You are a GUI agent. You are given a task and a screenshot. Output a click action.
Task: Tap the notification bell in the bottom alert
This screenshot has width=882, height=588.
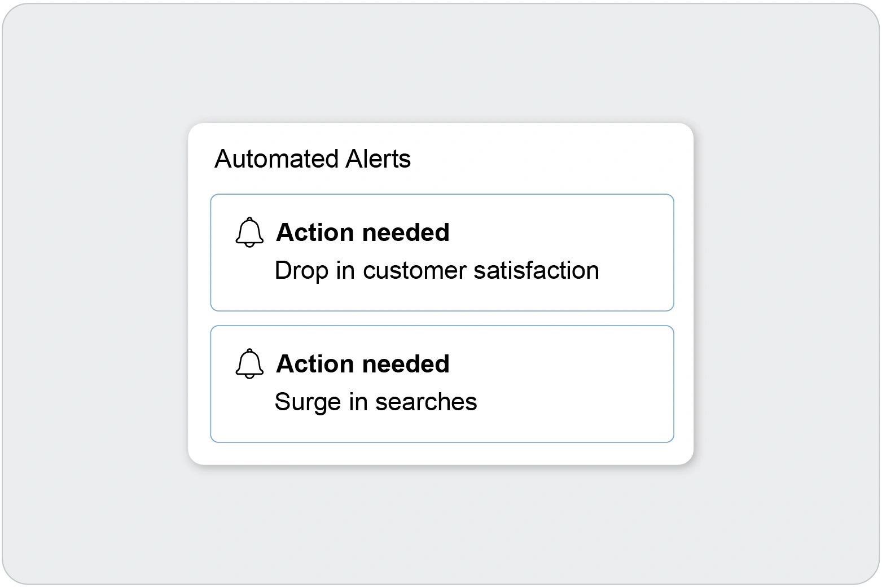pos(249,364)
